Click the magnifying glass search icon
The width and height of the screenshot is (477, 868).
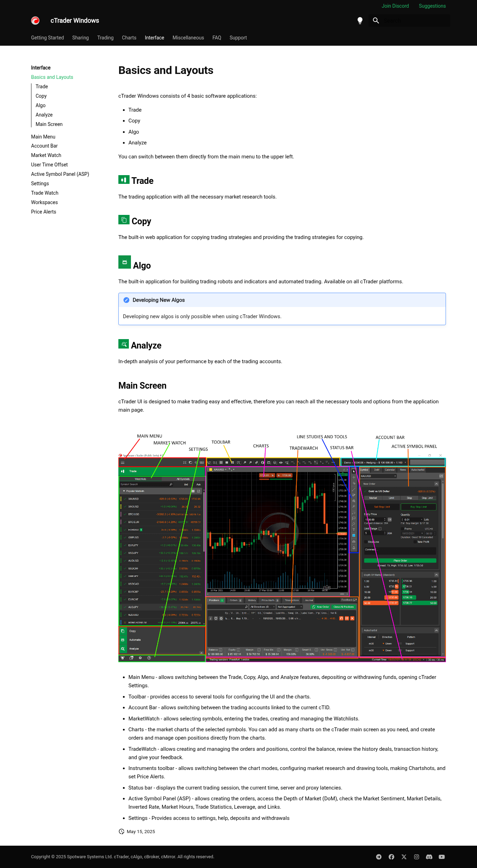coord(376,21)
